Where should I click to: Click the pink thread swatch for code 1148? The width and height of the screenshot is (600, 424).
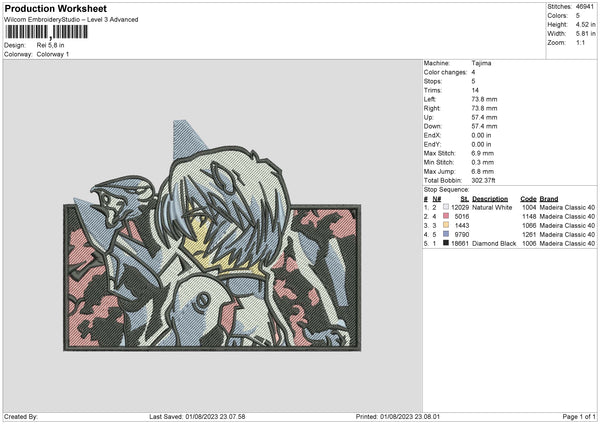click(x=446, y=216)
